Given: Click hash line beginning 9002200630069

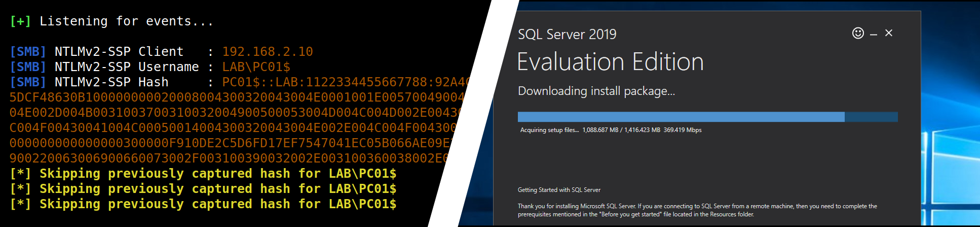Looking at the screenshot, I should coord(229,158).
